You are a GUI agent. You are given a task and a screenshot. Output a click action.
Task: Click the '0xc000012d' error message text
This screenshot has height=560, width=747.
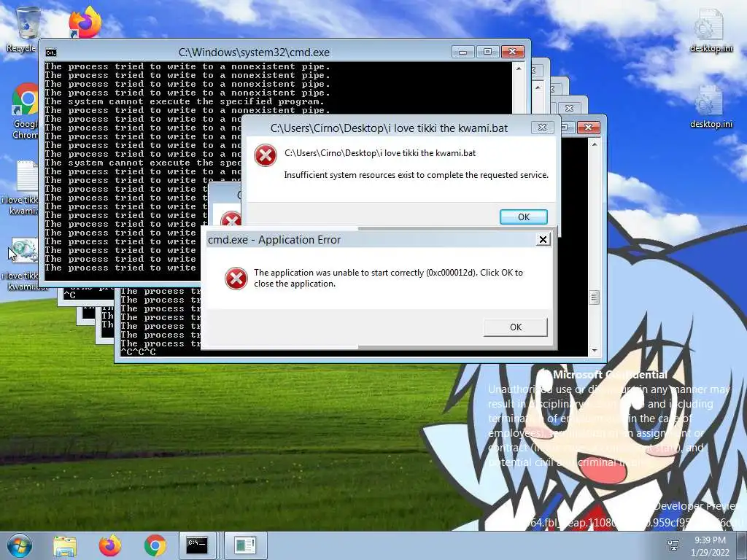pyautogui.click(x=388, y=278)
